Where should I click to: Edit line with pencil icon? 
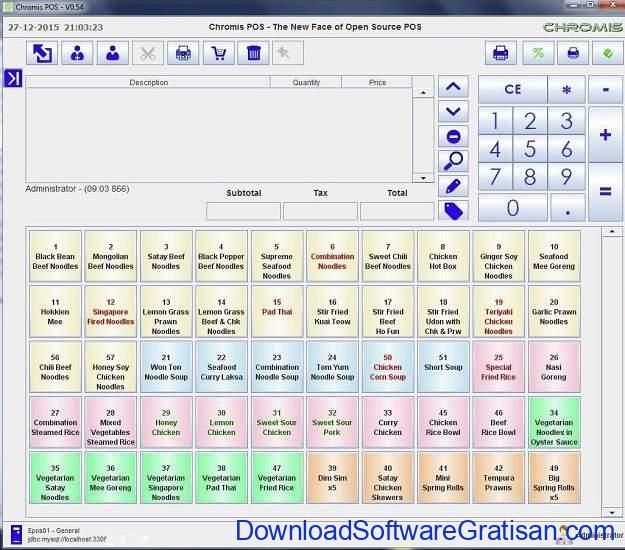(x=453, y=186)
